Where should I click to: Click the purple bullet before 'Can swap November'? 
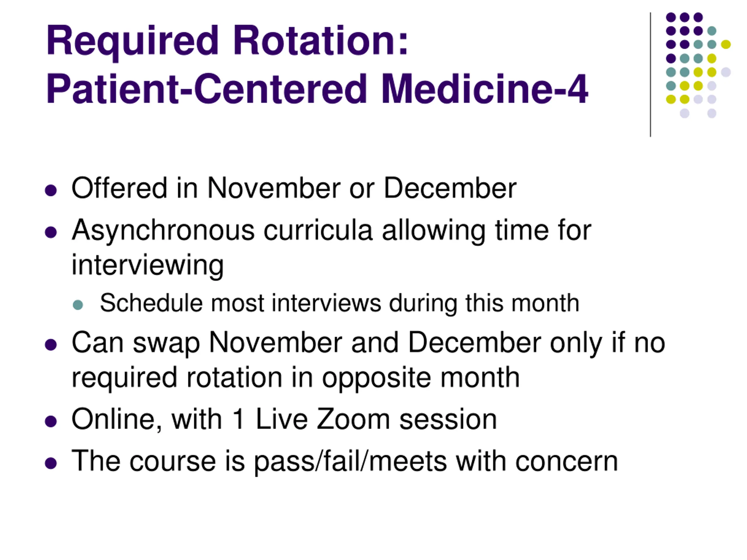(x=51, y=345)
